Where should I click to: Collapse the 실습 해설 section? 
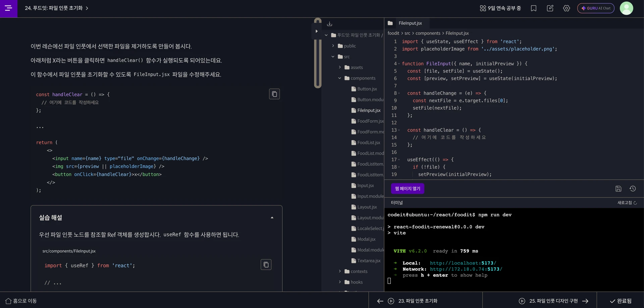coord(272,218)
